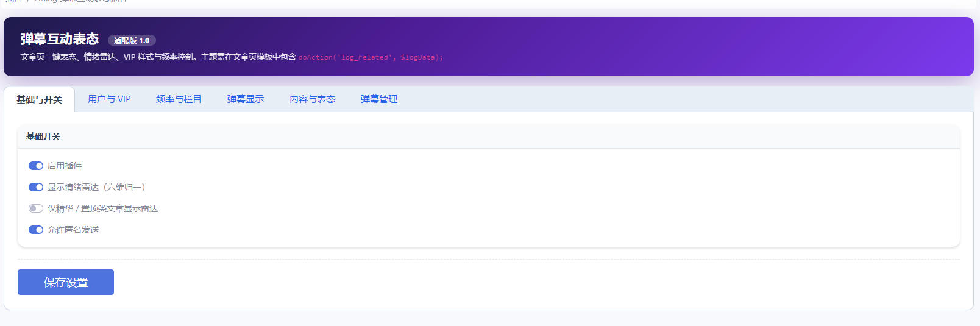Click the doAction('log_related', $logData) code snippet
980x326 pixels.
[x=371, y=57]
